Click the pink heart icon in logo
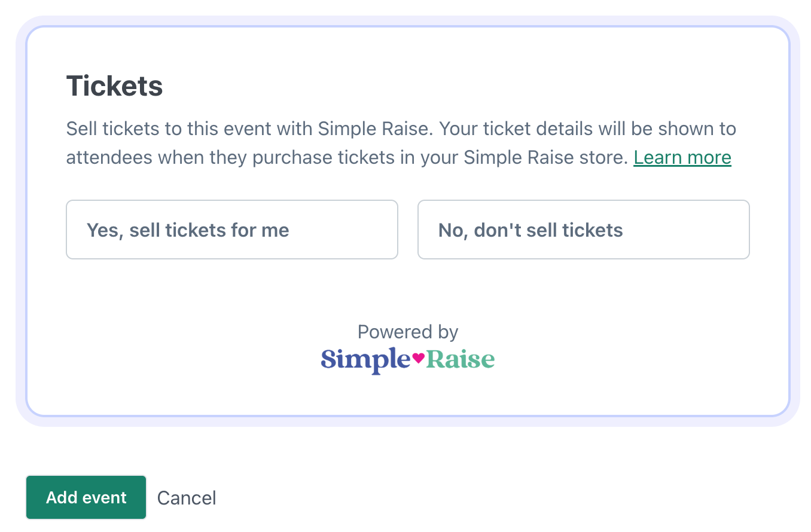Viewport: 811px width, 532px height. [x=418, y=358]
